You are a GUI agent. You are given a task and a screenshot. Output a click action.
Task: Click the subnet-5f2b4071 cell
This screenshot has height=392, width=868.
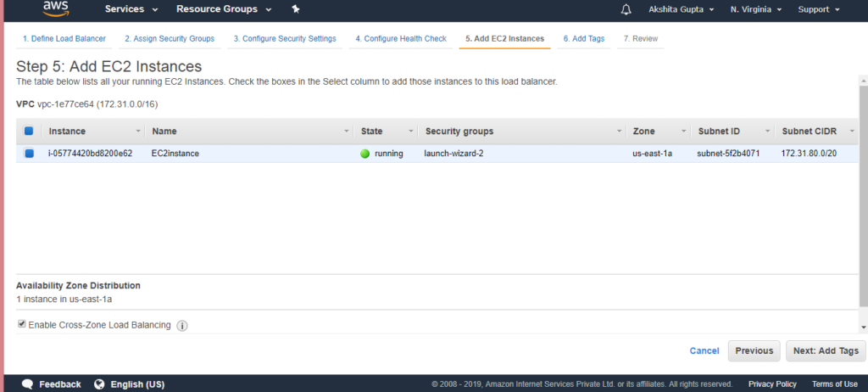point(728,154)
